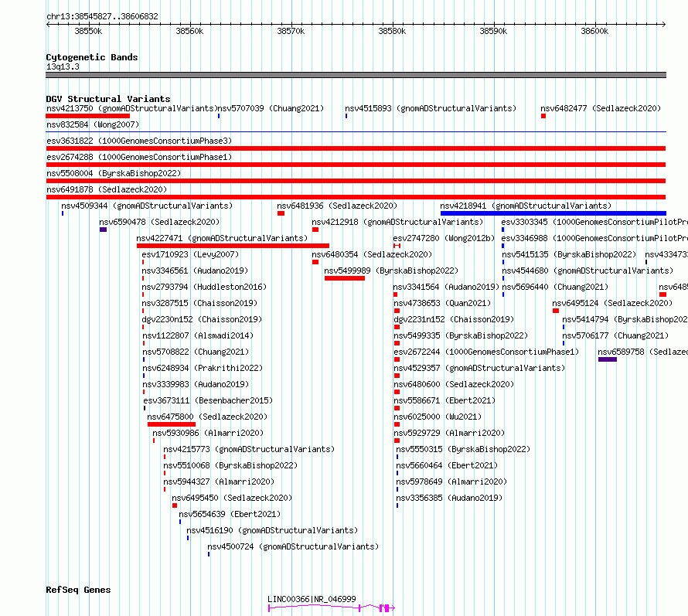The width and height of the screenshot is (688, 616).
Task: Open nsv6025000 (Wu2021) variant
Action: (x=438, y=417)
